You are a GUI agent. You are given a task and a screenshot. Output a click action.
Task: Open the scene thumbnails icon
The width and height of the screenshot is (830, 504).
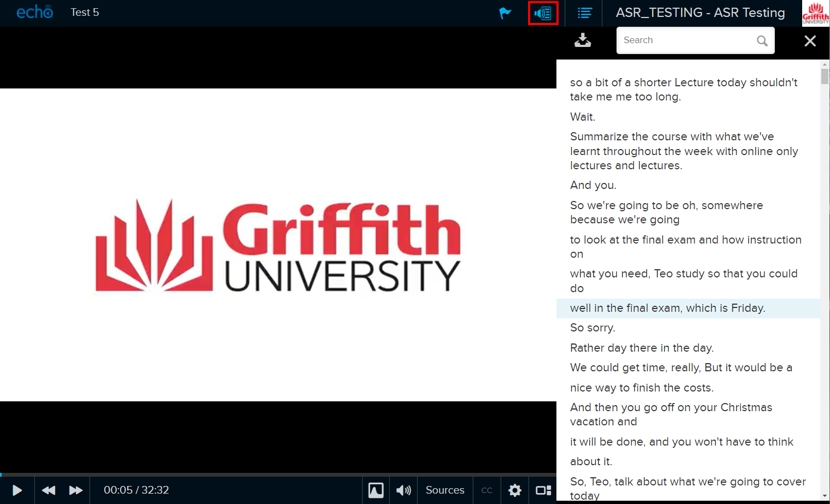(x=376, y=490)
